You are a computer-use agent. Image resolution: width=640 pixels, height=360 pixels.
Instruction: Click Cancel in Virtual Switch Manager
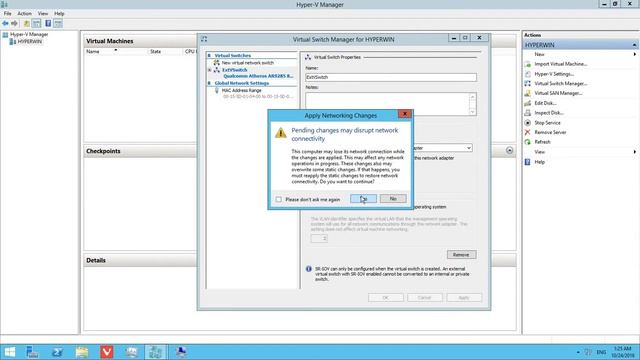pyautogui.click(x=424, y=298)
